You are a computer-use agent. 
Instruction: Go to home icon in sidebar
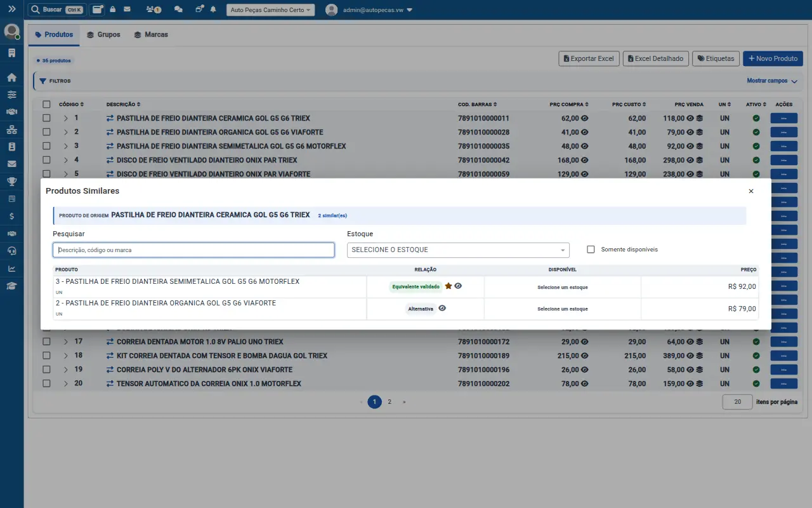[x=11, y=77]
